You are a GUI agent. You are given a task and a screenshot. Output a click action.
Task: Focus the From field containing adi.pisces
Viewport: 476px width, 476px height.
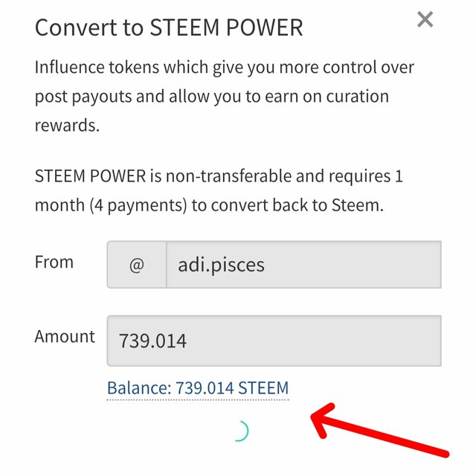click(303, 265)
